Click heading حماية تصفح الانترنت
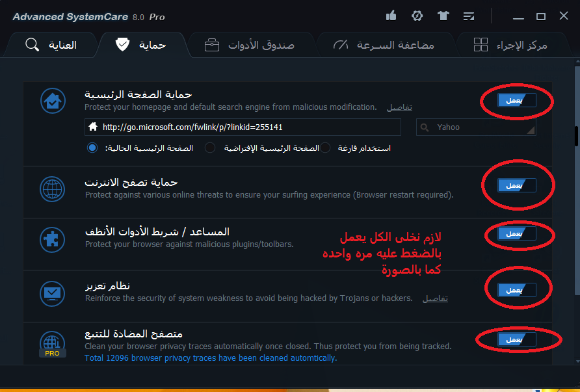This screenshot has width=580, height=392. pos(131,182)
